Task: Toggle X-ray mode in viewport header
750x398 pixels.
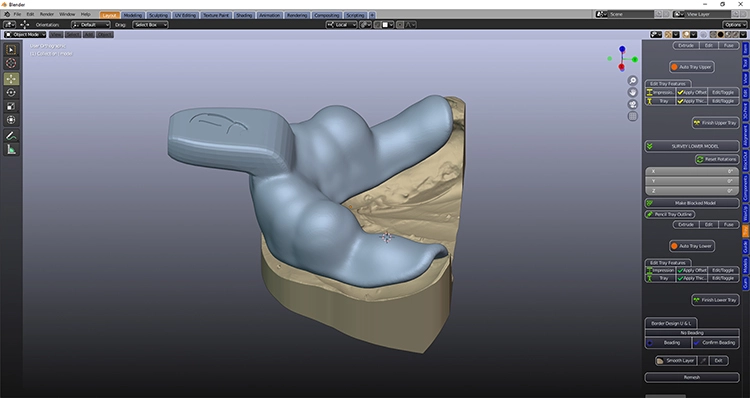Action: pyautogui.click(x=703, y=34)
